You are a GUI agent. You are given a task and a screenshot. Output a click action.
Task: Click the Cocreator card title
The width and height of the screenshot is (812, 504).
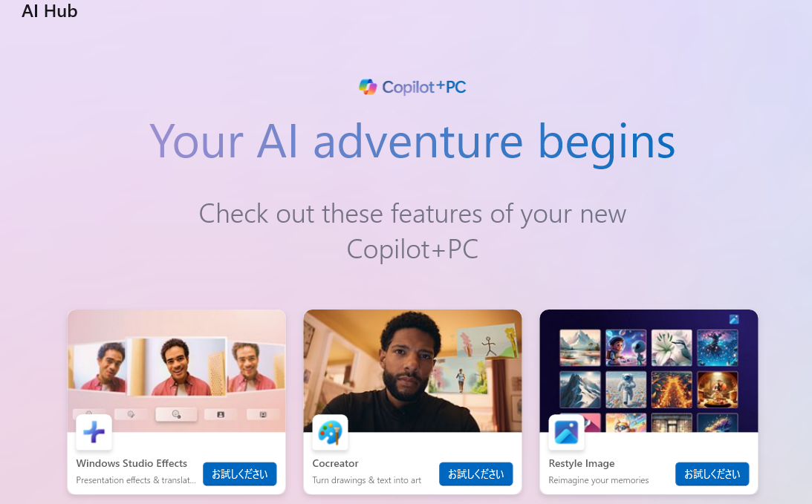tap(335, 464)
